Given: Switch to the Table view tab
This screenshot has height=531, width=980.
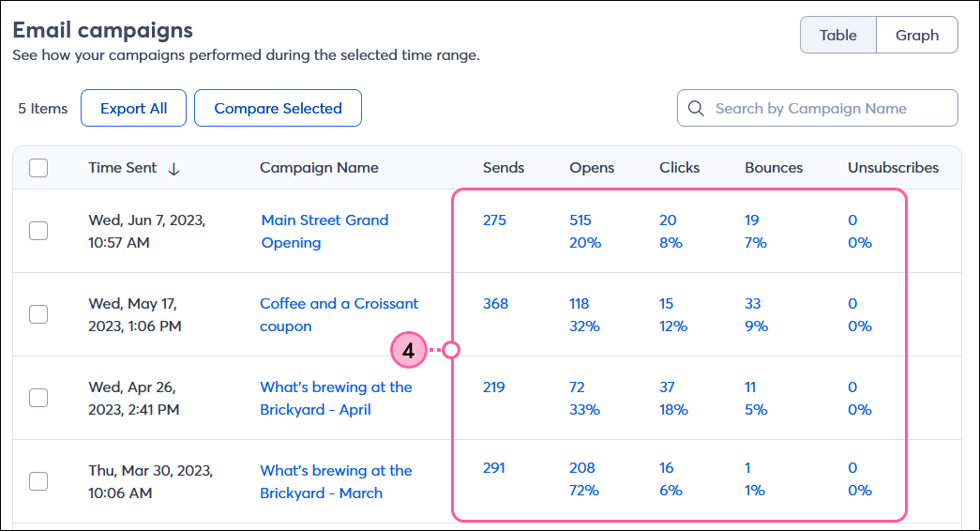Looking at the screenshot, I should 838,35.
